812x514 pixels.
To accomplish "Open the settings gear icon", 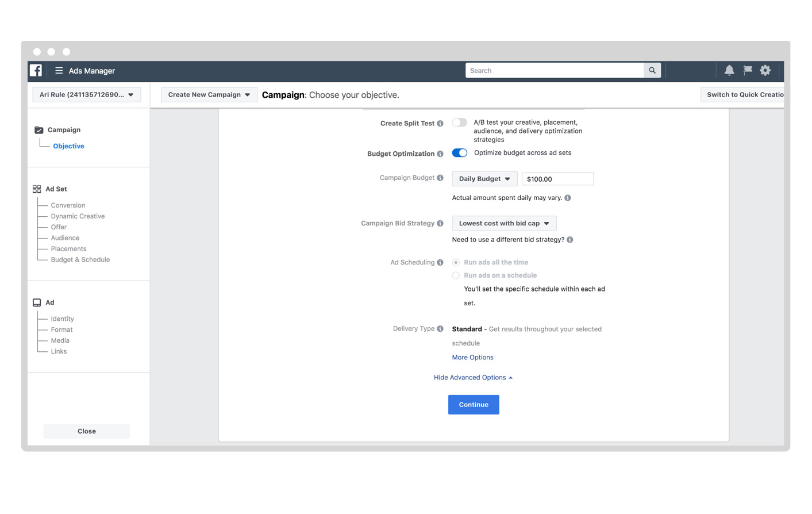I will click(x=765, y=71).
